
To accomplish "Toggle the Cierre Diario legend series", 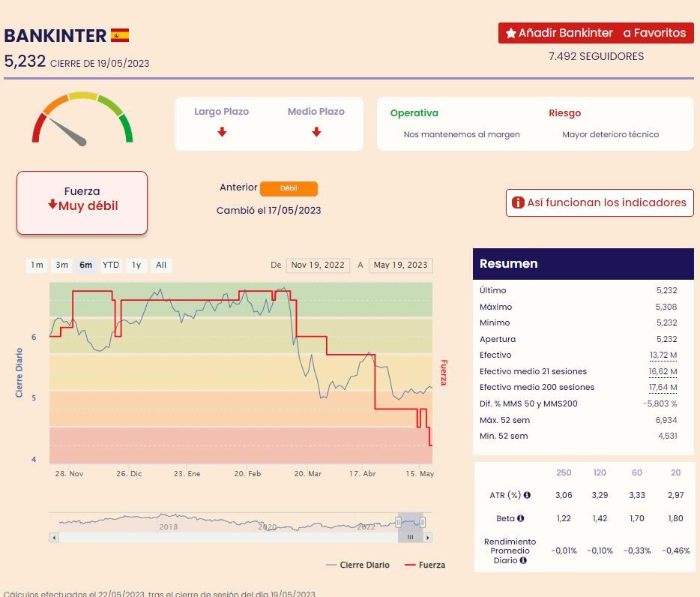I will [357, 565].
